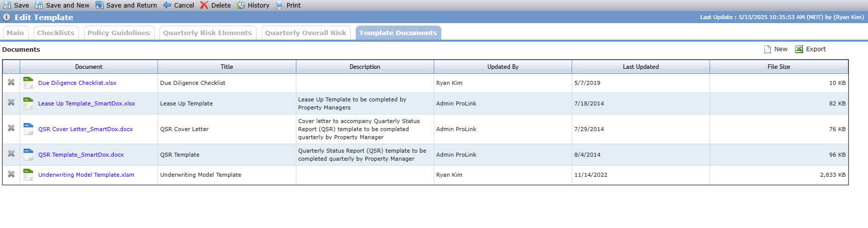Sort by the Last Updated column header
The height and width of the screenshot is (228, 868).
(x=641, y=67)
